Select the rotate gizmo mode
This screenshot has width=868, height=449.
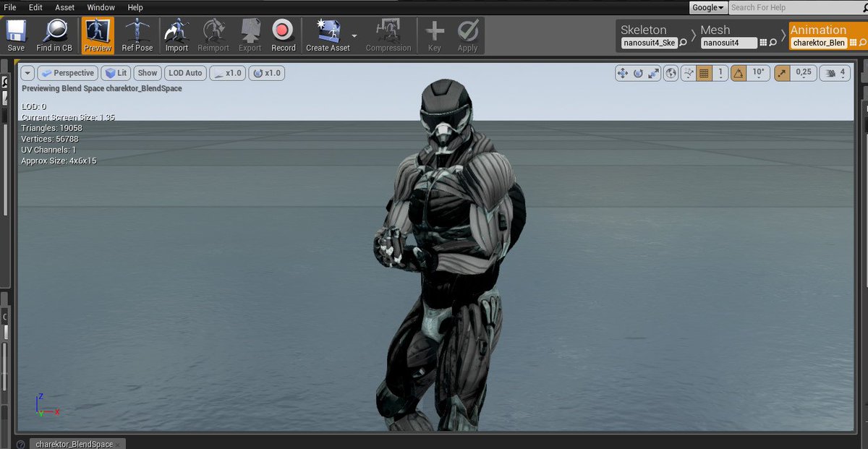pos(638,73)
